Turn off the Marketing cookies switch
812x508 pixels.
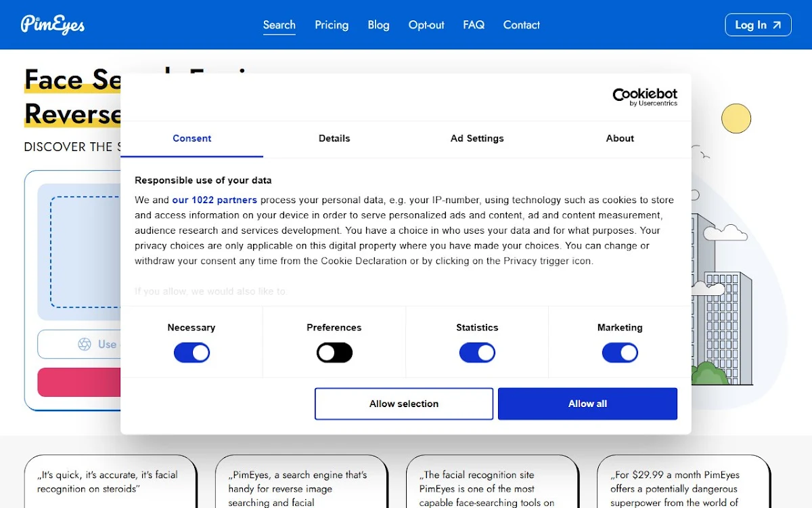620,353
